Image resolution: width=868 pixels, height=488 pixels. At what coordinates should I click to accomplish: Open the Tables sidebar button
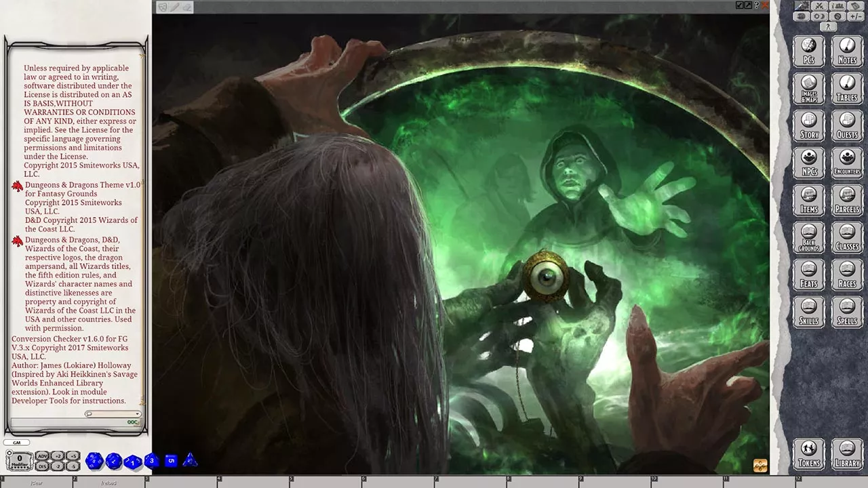tap(847, 89)
